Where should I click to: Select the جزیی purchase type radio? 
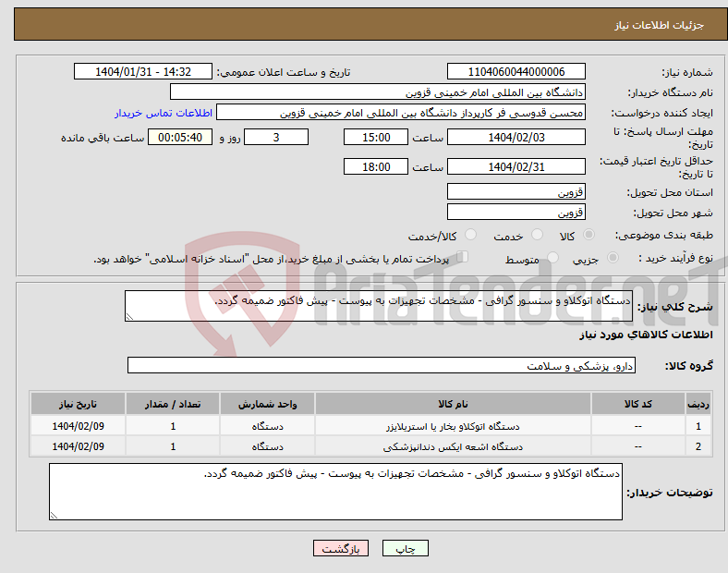pos(613,258)
